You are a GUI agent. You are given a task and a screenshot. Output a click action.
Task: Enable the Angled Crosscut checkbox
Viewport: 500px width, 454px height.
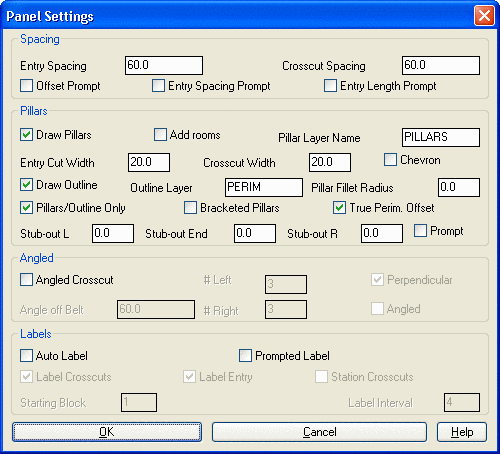click(26, 280)
